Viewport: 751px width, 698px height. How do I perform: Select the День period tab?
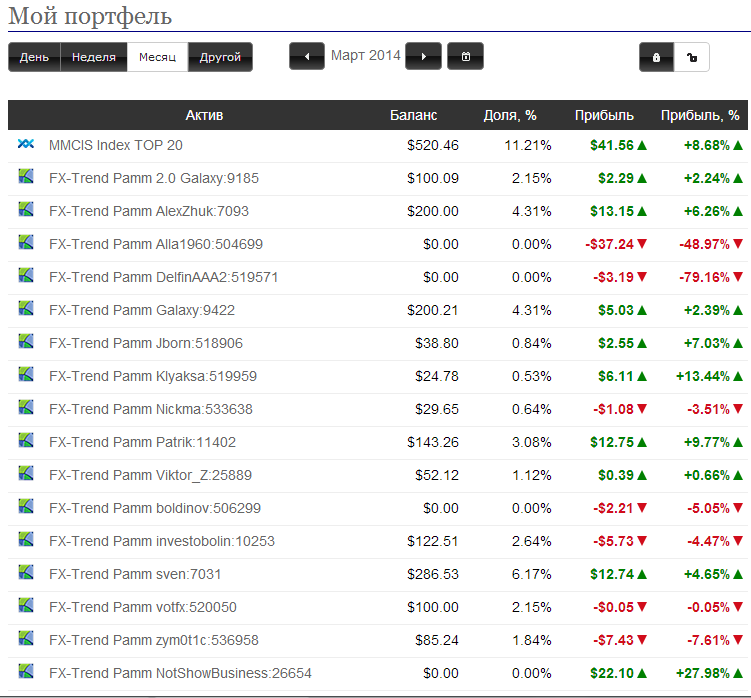coord(34,57)
